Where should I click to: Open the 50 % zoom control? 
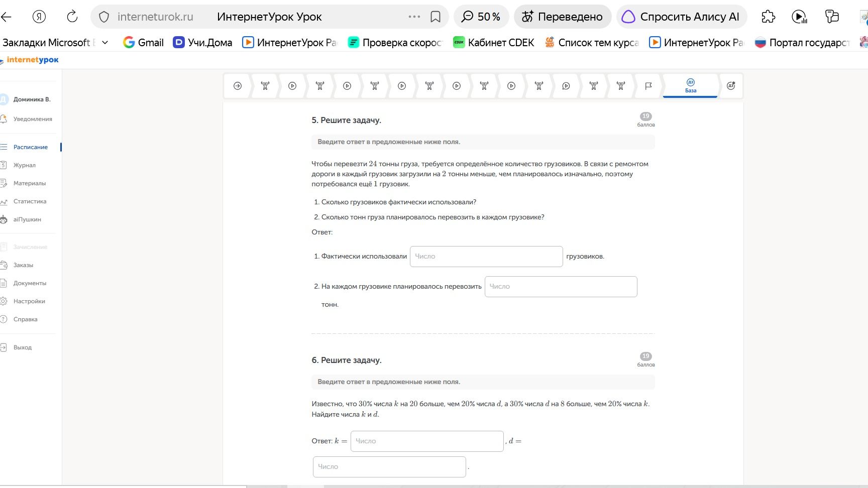click(481, 17)
